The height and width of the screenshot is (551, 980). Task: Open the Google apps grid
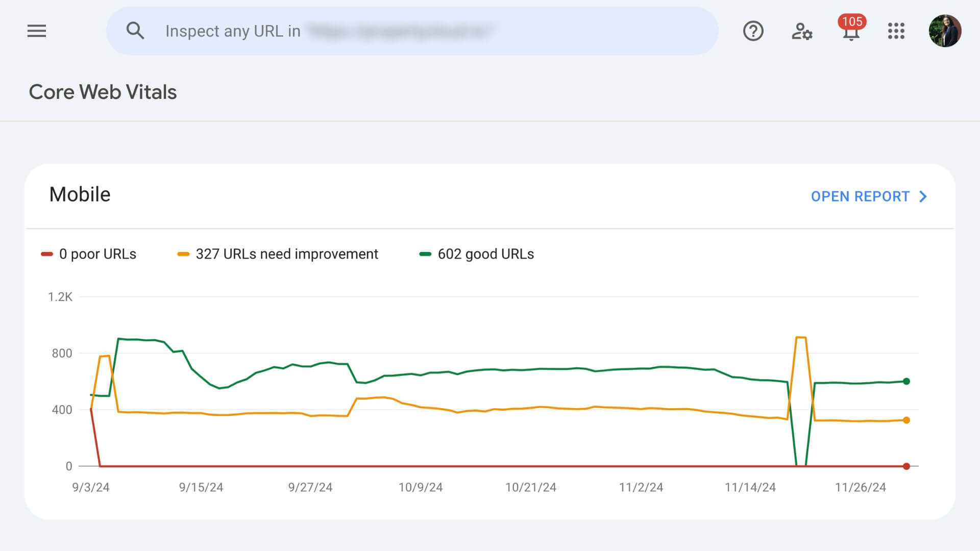896,31
